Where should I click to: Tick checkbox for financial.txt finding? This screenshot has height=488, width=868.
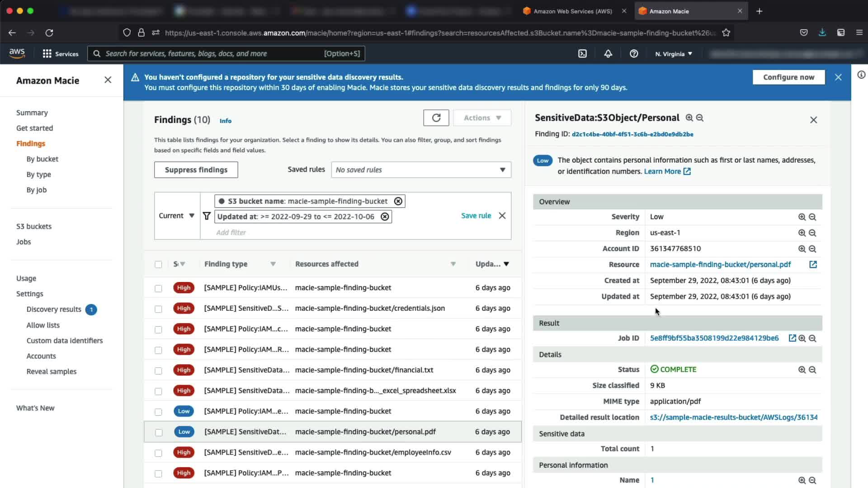[158, 371]
